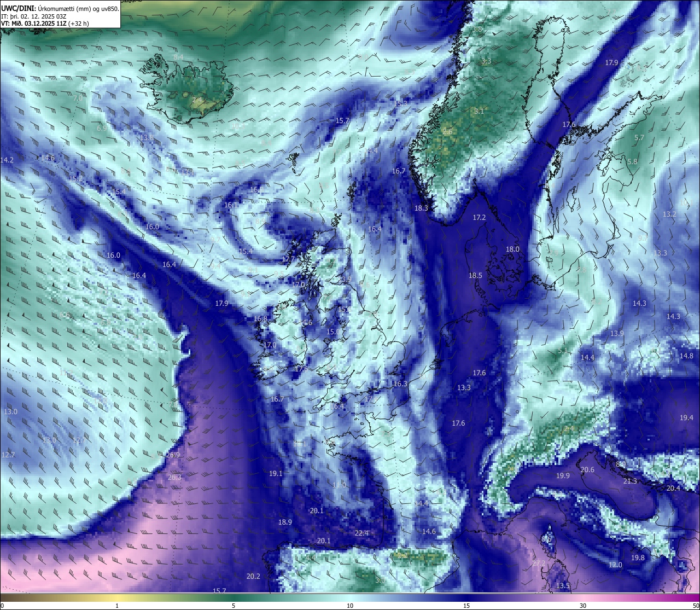Viewport: 700px width, 610px height.
Task: Click legend tick label 5 on color scale
Action: point(234,606)
